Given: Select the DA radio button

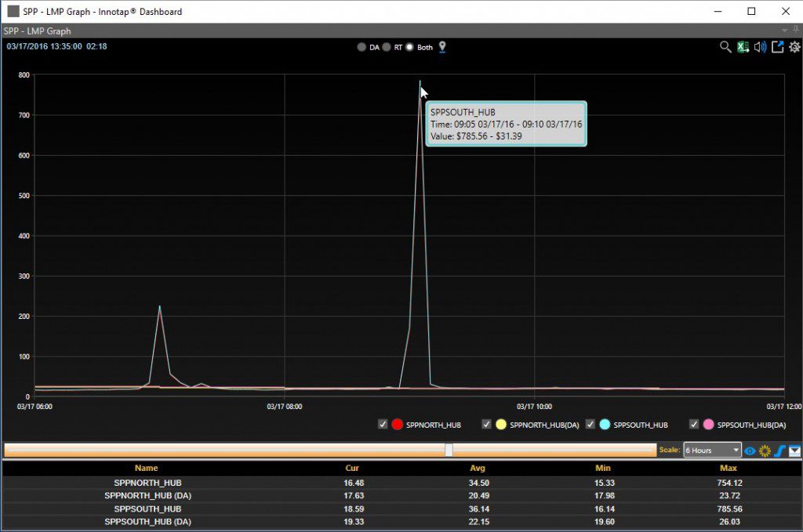Looking at the screenshot, I should tap(362, 47).
